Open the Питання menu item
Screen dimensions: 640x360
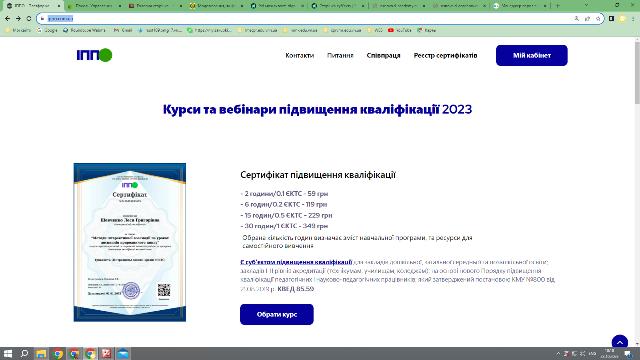340,56
